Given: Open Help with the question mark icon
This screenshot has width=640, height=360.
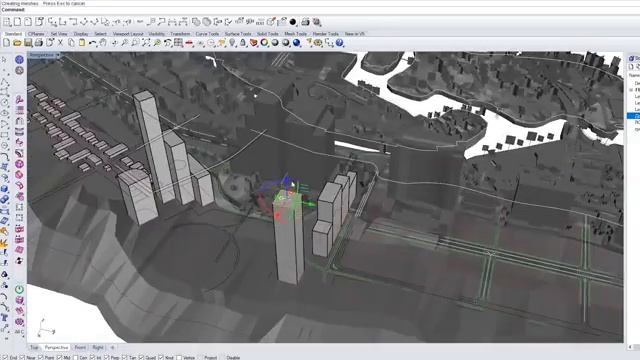Looking at the screenshot, I should pyautogui.click(x=340, y=42).
